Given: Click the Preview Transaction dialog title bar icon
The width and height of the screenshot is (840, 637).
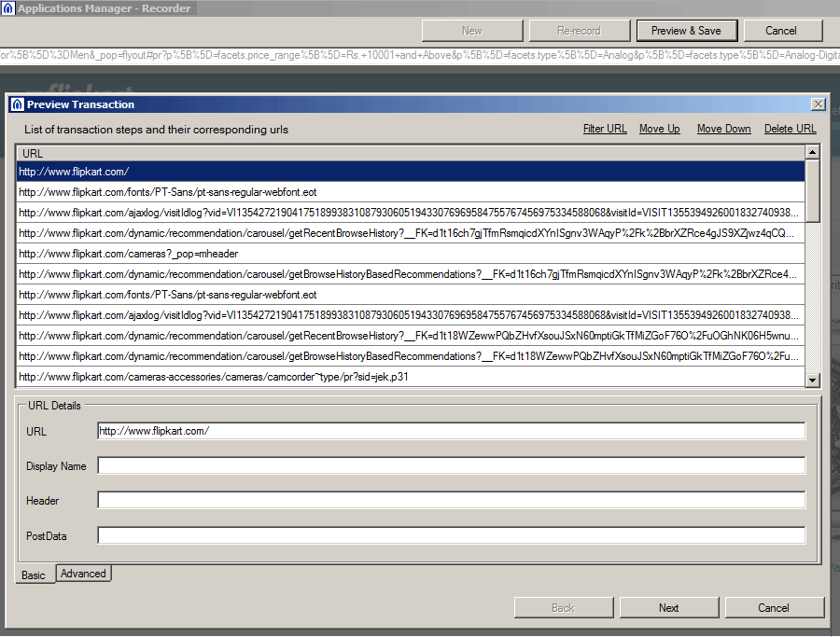Looking at the screenshot, I should (19, 104).
